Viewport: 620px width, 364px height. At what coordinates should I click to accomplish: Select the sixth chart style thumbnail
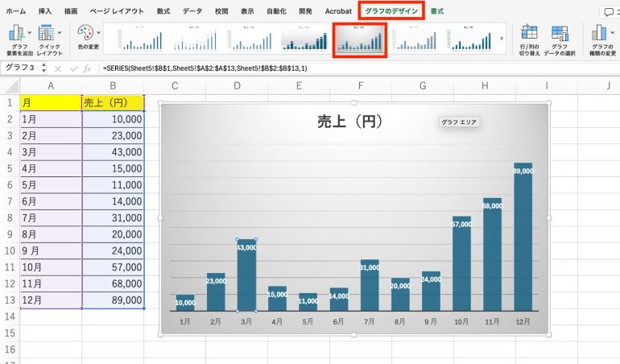pyautogui.click(x=415, y=39)
